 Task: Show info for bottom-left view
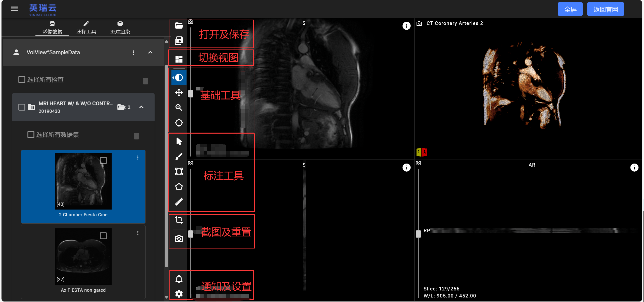[406, 167]
